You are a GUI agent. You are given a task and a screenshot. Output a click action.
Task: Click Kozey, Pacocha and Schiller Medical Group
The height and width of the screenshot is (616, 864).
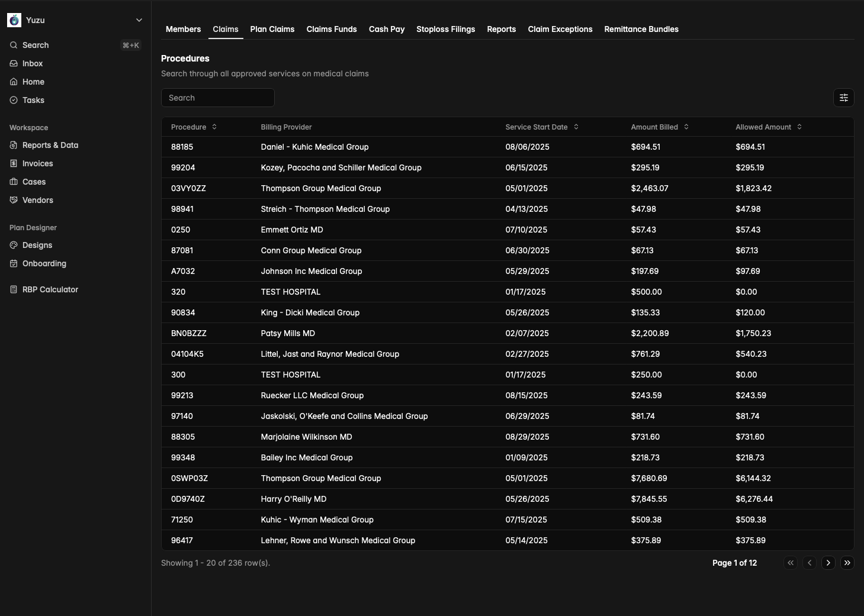point(341,167)
